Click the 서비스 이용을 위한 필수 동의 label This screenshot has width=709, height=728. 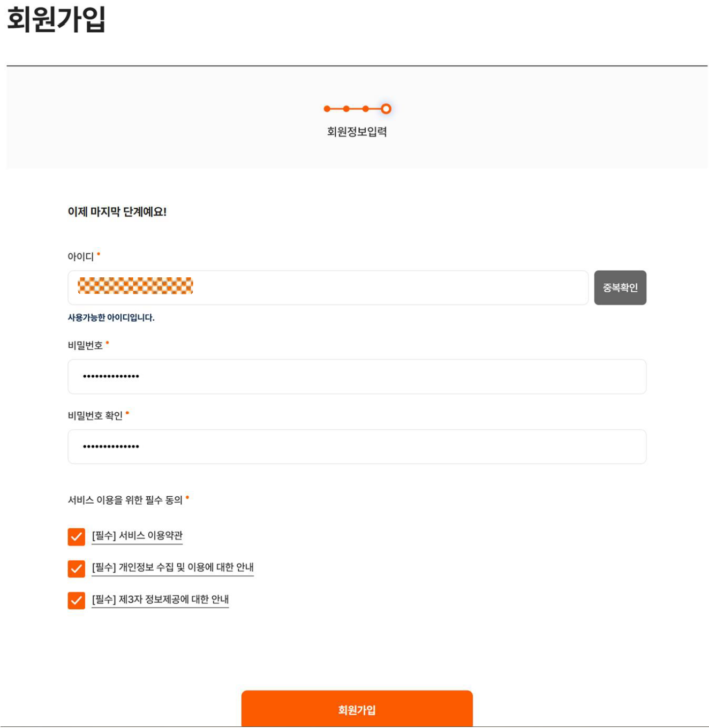(125, 500)
